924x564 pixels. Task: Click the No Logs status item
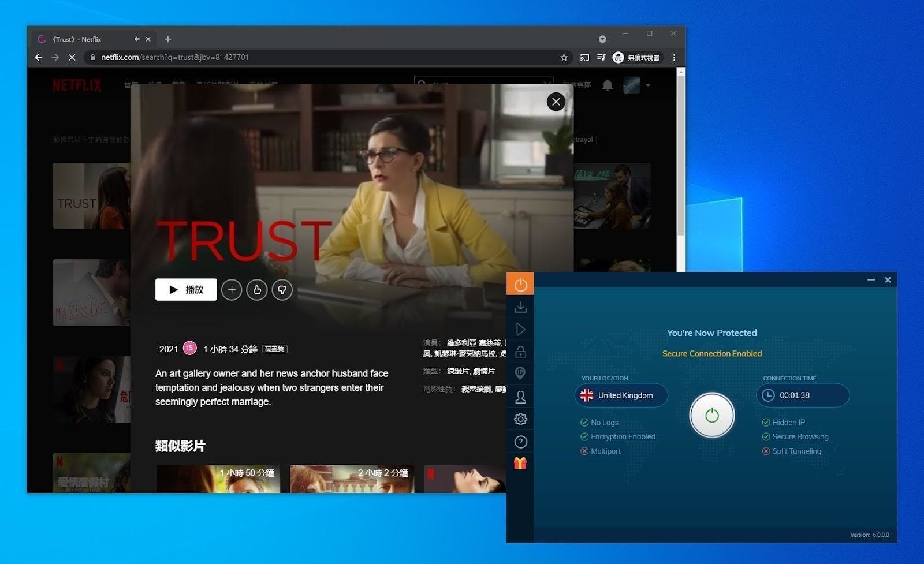pos(599,423)
